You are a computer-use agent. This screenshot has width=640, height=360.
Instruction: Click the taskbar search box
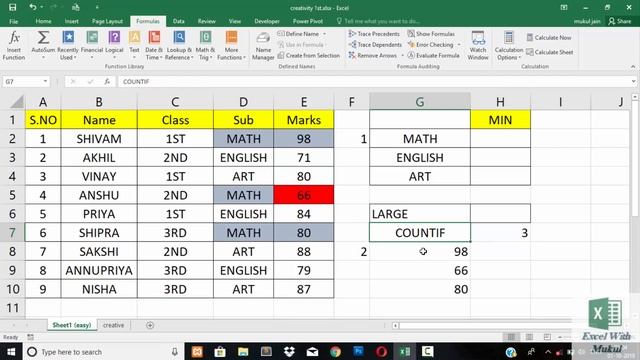click(102, 351)
